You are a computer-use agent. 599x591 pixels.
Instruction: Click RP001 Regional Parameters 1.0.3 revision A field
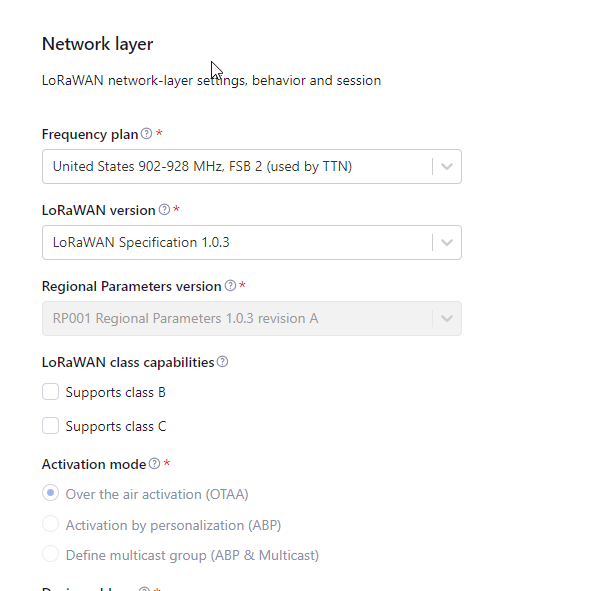[252, 319]
